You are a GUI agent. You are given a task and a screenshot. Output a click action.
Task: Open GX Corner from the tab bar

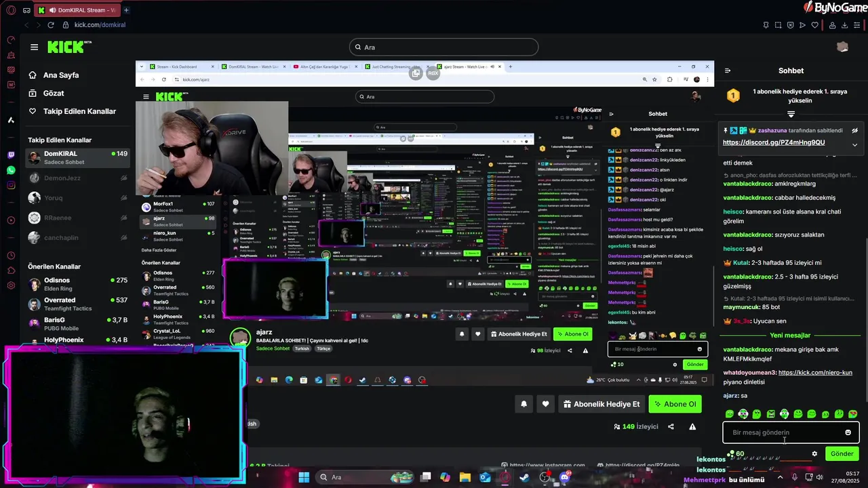26,10
